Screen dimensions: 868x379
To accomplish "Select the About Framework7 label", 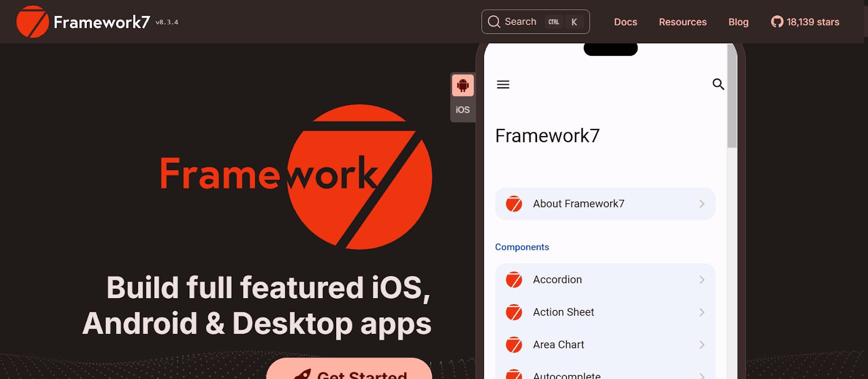I will [x=578, y=204].
